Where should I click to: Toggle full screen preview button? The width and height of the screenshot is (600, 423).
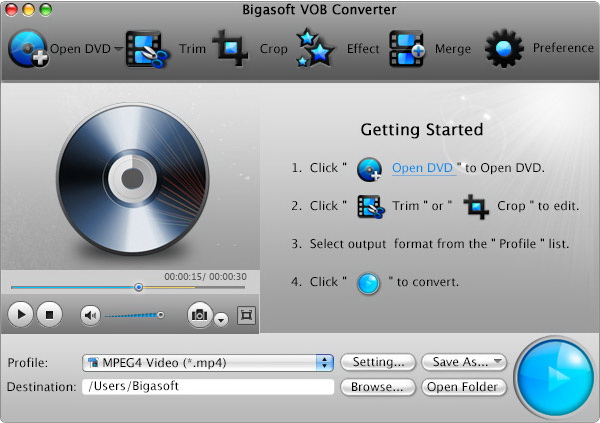(246, 315)
